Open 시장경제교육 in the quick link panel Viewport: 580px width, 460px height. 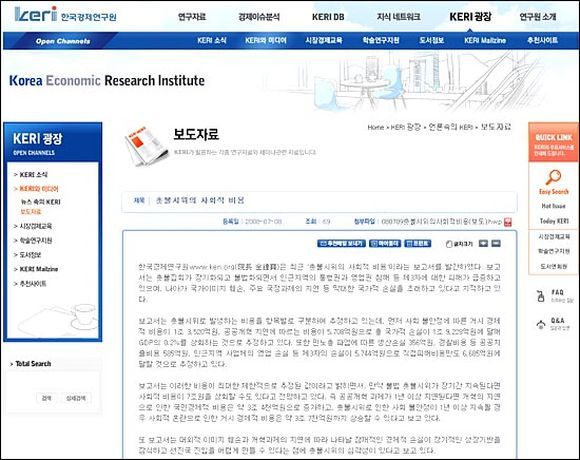554,237
